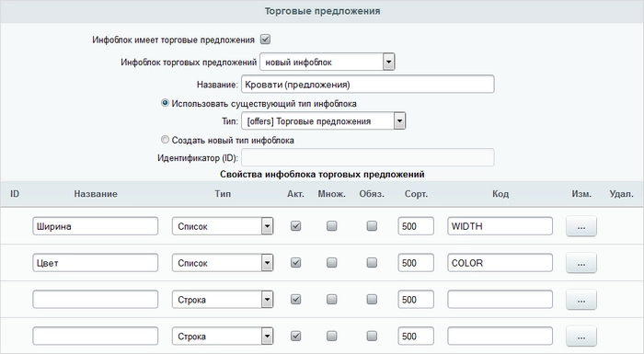Viewport: 644px width, 354px height.
Task: Toggle the Акт. checkbox for Ширина
Action: coord(295,226)
